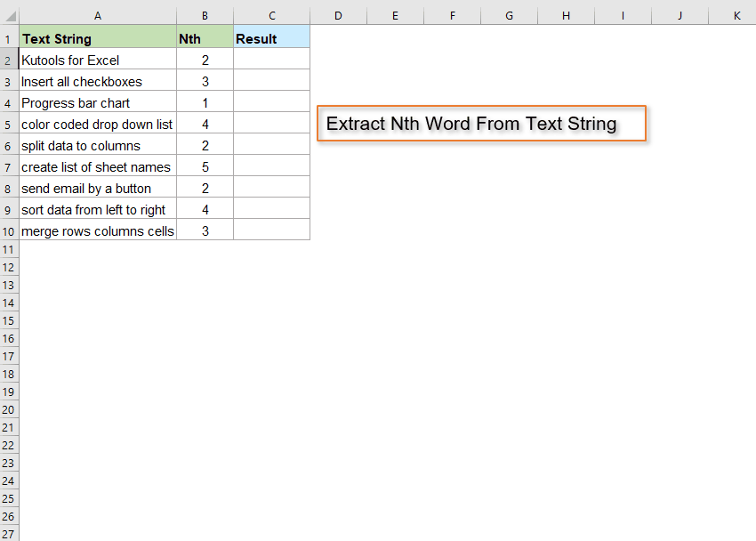Viewport: 756px width, 541px height.
Task: Select "color coded drop down list" cell
Action: [x=96, y=124]
